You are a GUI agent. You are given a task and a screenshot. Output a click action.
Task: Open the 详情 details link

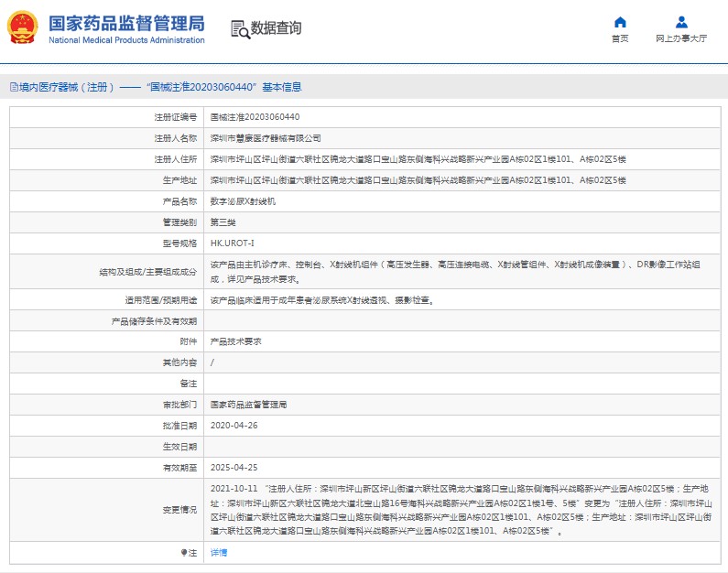coord(219,553)
